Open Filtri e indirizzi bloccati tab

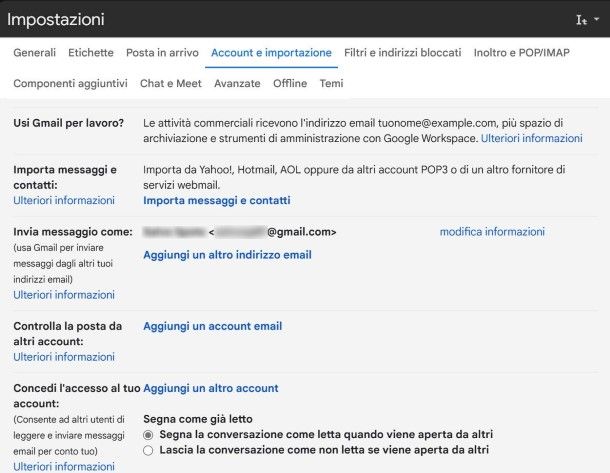[x=403, y=53]
